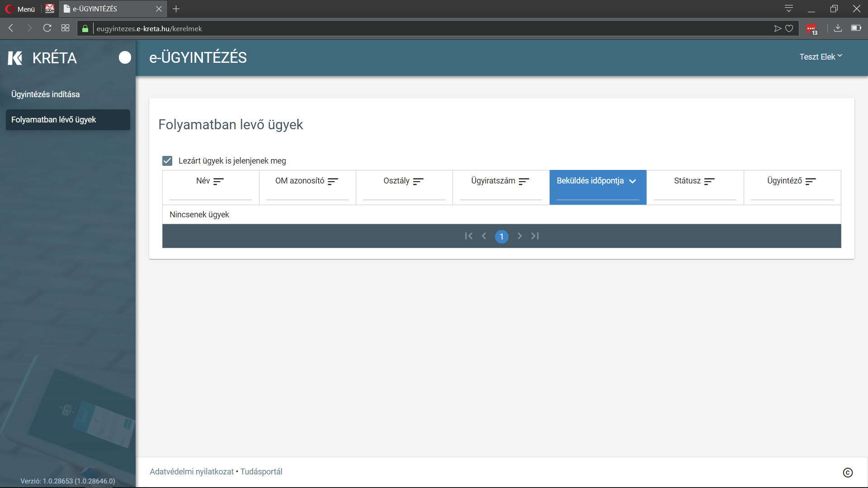Toggle Beküldés időpontja sort chevron
The width and height of the screenshot is (868, 488).
632,181
